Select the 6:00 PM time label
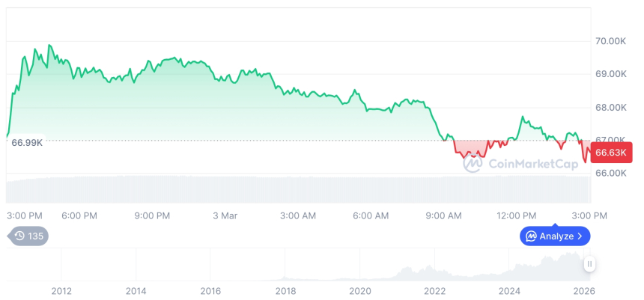Image resolution: width=644 pixels, height=300 pixels. [79, 215]
